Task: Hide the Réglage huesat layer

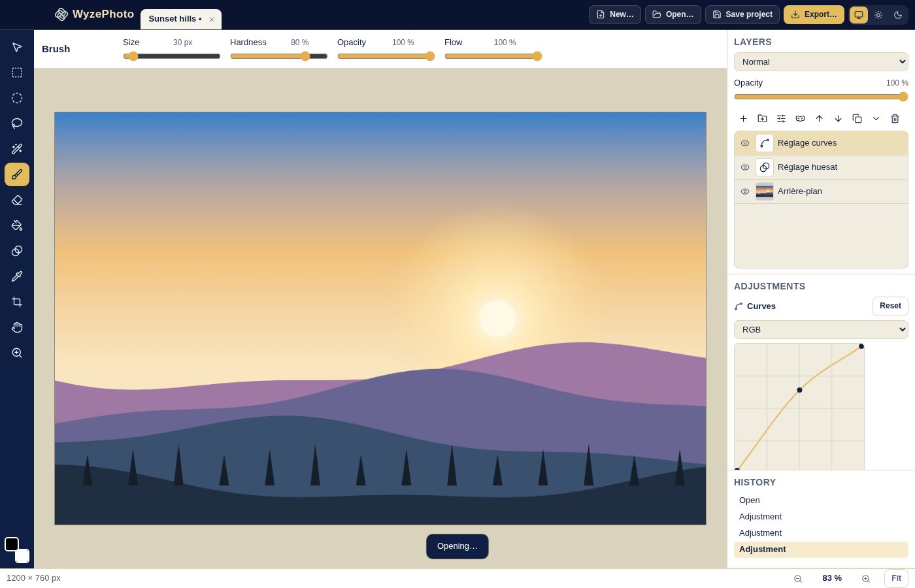Action: tap(745, 167)
